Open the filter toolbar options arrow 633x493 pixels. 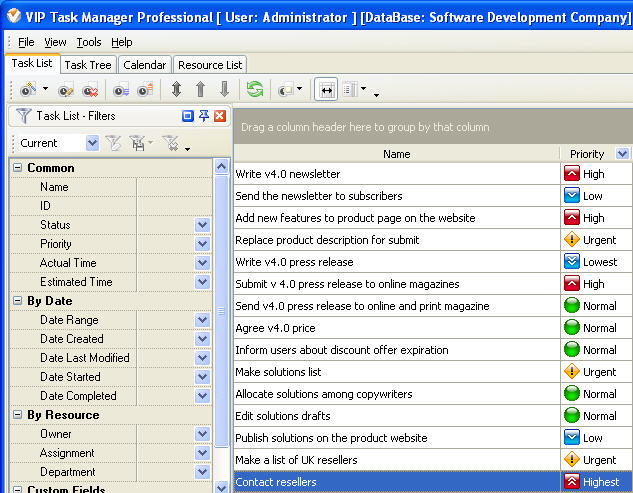pos(187,149)
